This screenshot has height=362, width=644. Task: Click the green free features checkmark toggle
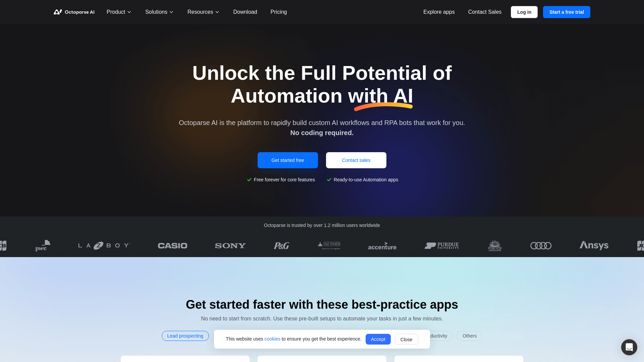click(x=250, y=179)
